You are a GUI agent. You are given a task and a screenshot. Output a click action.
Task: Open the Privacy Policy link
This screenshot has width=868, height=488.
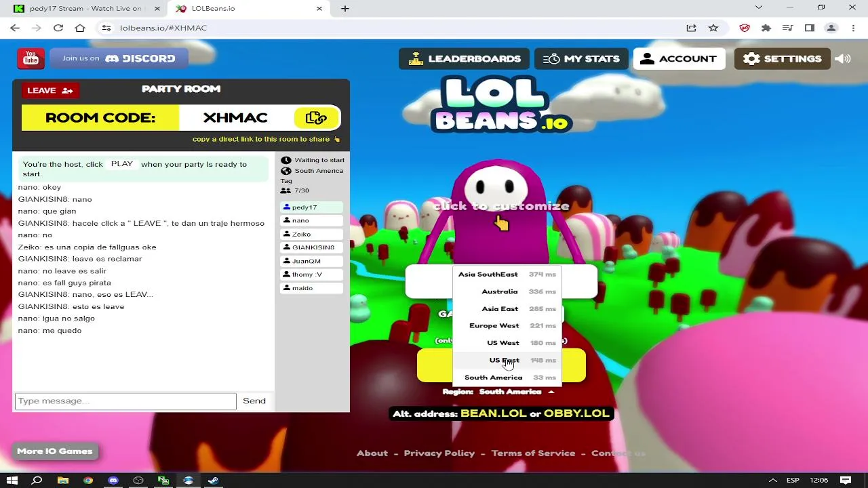tap(439, 453)
